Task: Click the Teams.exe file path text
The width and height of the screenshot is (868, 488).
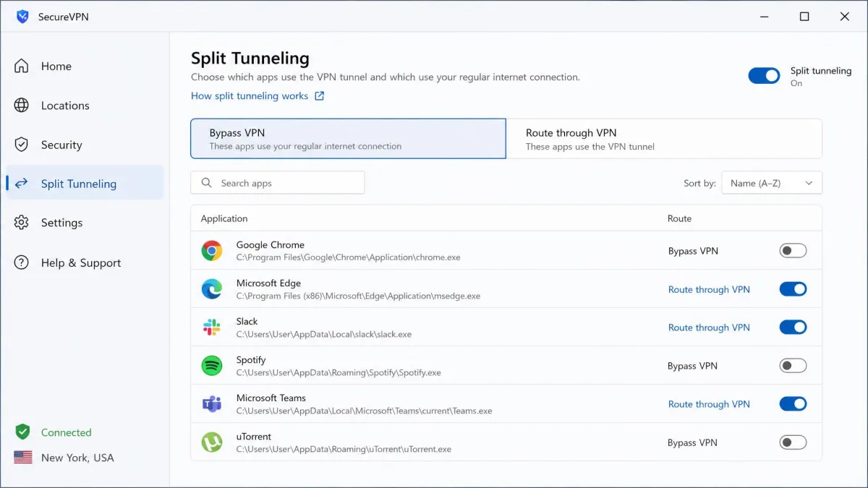Action: pyautogui.click(x=365, y=411)
